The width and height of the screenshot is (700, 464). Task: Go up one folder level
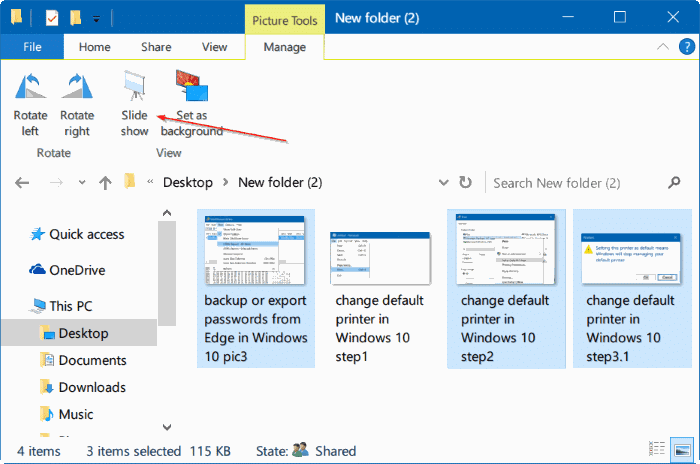tap(105, 183)
